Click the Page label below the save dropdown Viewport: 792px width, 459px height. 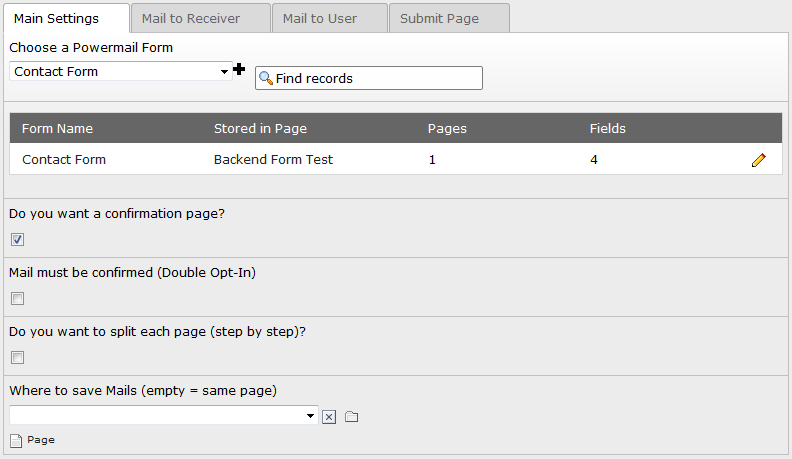click(x=41, y=440)
